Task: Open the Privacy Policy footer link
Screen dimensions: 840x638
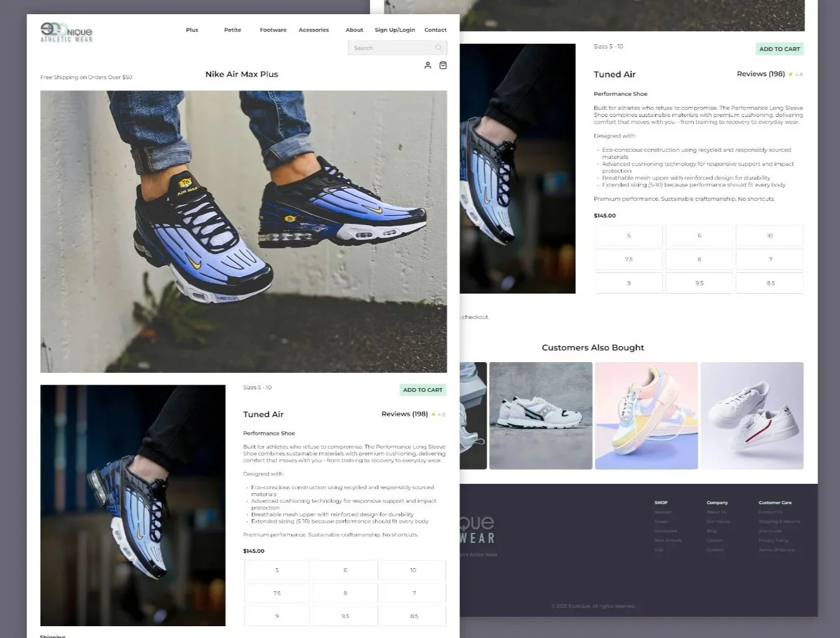Action: pyautogui.click(x=773, y=541)
